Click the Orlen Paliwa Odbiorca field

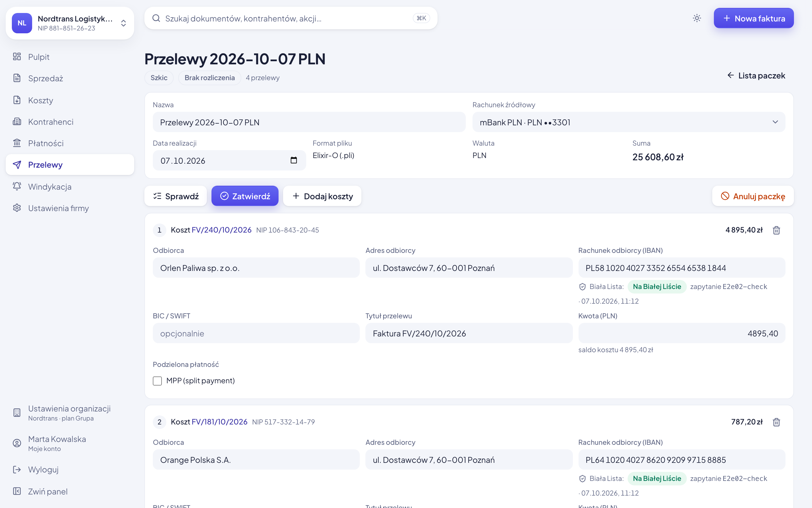pos(256,268)
